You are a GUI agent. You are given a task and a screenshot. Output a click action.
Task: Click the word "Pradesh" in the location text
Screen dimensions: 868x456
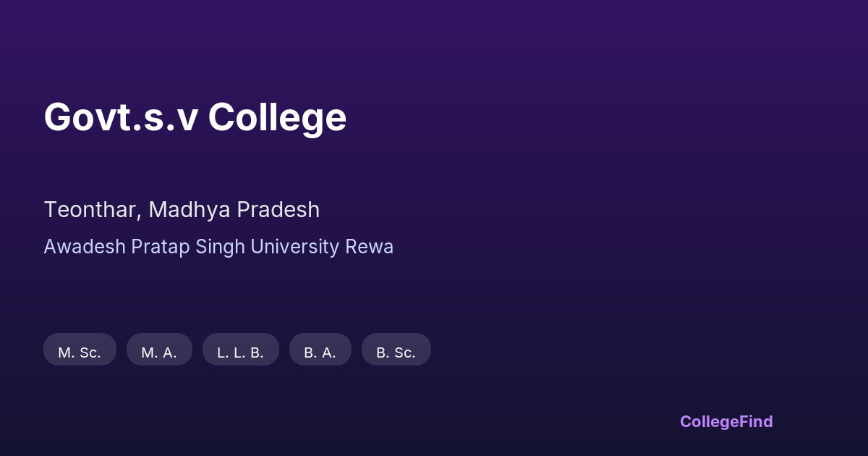[278, 210]
